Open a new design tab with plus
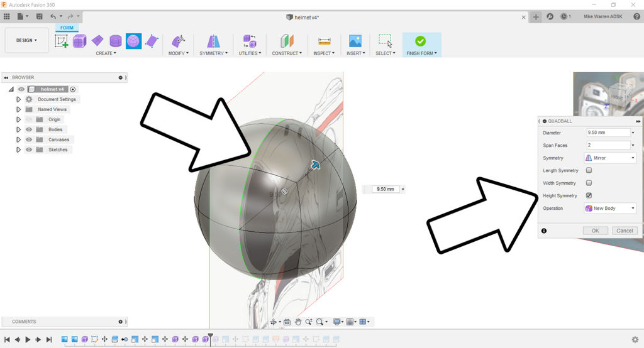Viewport: 644px width, 348px height. coord(536,17)
